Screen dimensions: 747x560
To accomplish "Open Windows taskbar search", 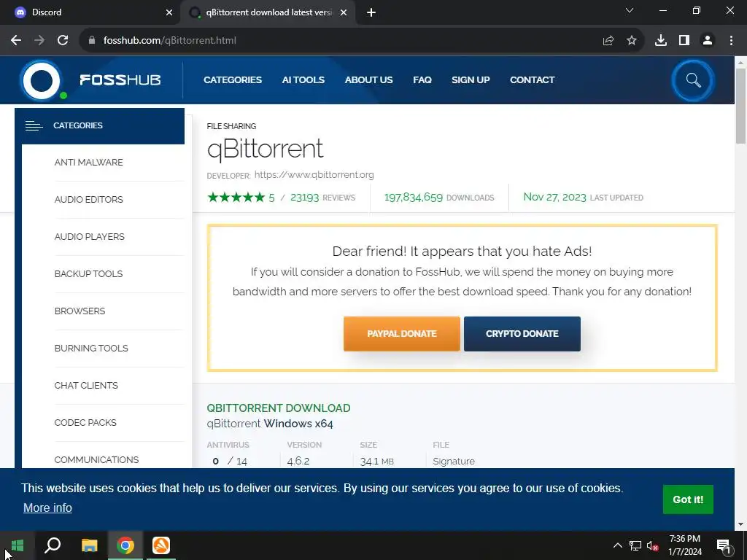I will (x=53, y=545).
